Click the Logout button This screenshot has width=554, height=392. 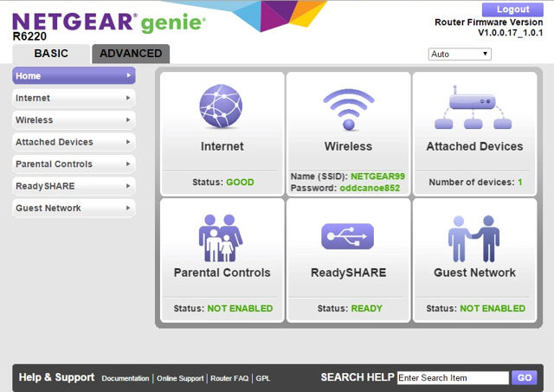[512, 10]
